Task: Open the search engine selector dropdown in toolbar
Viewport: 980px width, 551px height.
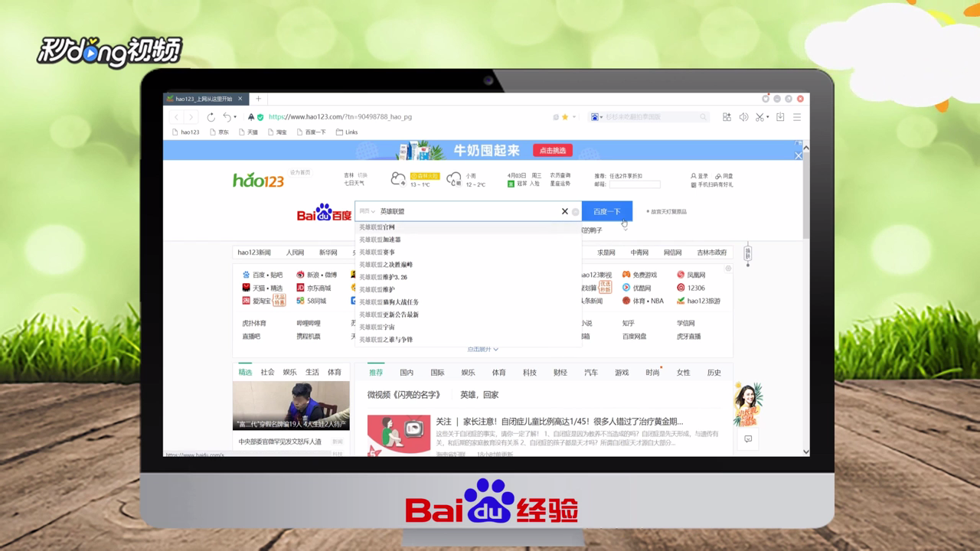Action: point(596,117)
